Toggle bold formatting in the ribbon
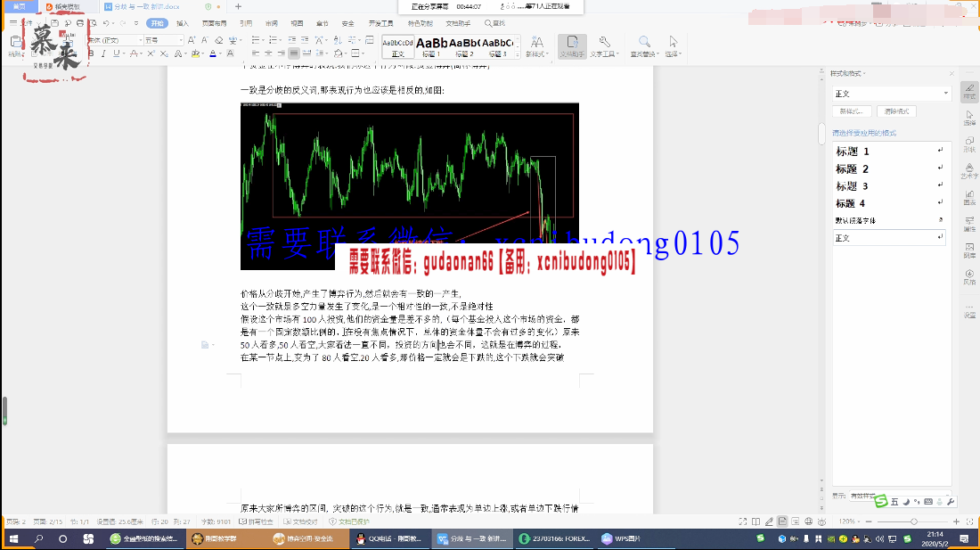Image resolution: width=980 pixels, height=550 pixels. (x=91, y=53)
